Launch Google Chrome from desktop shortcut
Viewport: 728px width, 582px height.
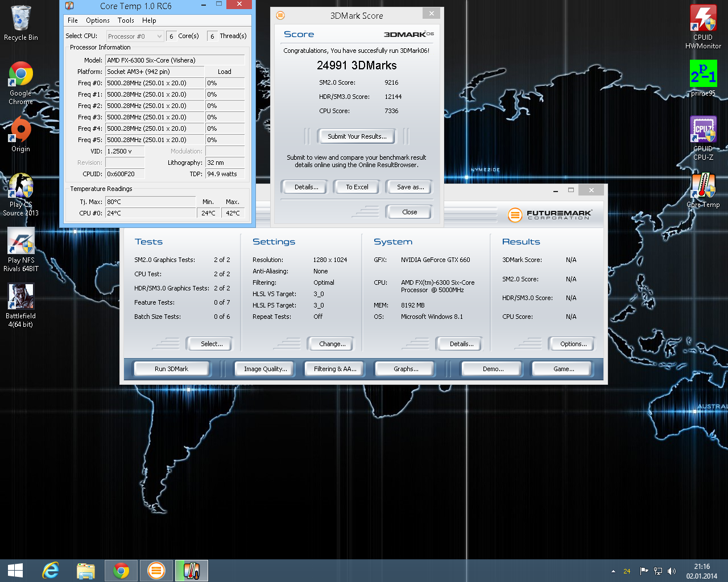(20, 84)
